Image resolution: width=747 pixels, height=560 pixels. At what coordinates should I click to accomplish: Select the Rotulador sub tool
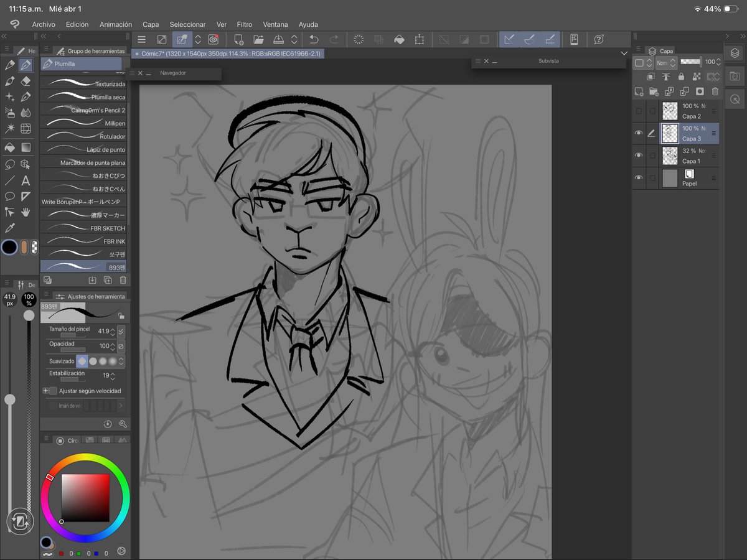coord(83,136)
